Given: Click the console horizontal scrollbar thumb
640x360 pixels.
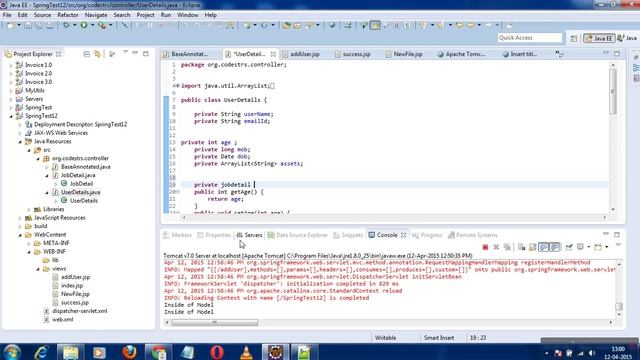Looking at the screenshot, I should (x=215, y=322).
